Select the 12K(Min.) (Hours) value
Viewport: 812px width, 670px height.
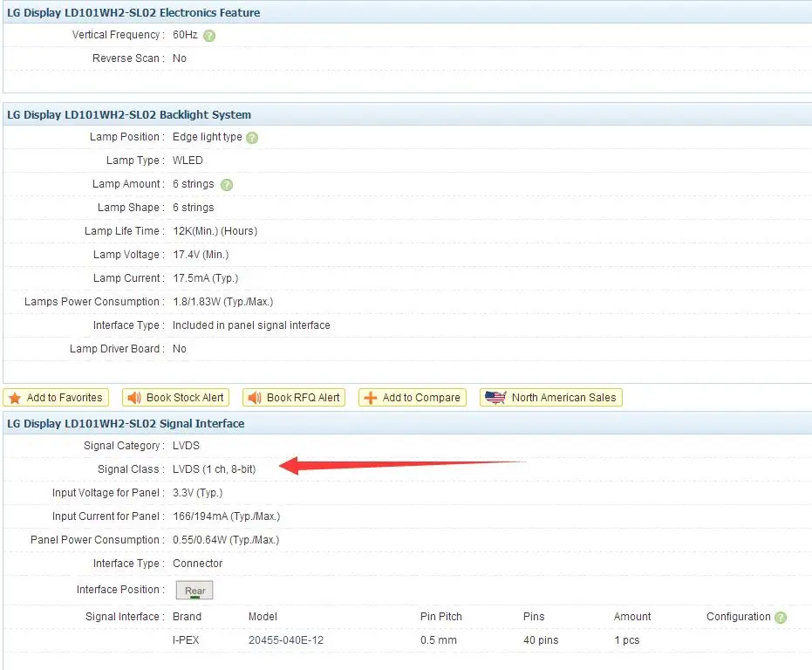[x=215, y=231]
